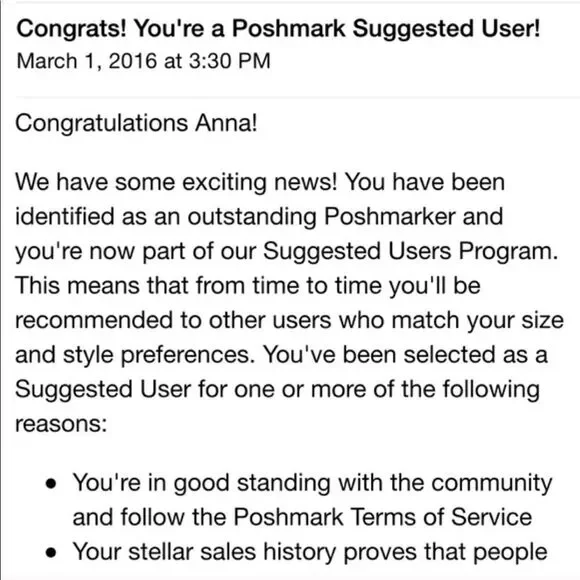Click the phrase 'Suggested Users Program'
Screen dimensions: 580x580
tap(408, 252)
